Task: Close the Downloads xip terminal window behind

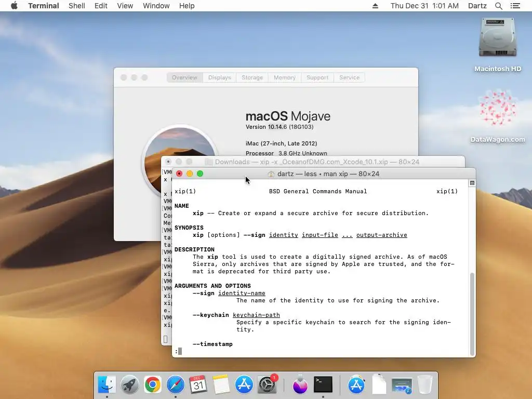Action: click(168, 162)
